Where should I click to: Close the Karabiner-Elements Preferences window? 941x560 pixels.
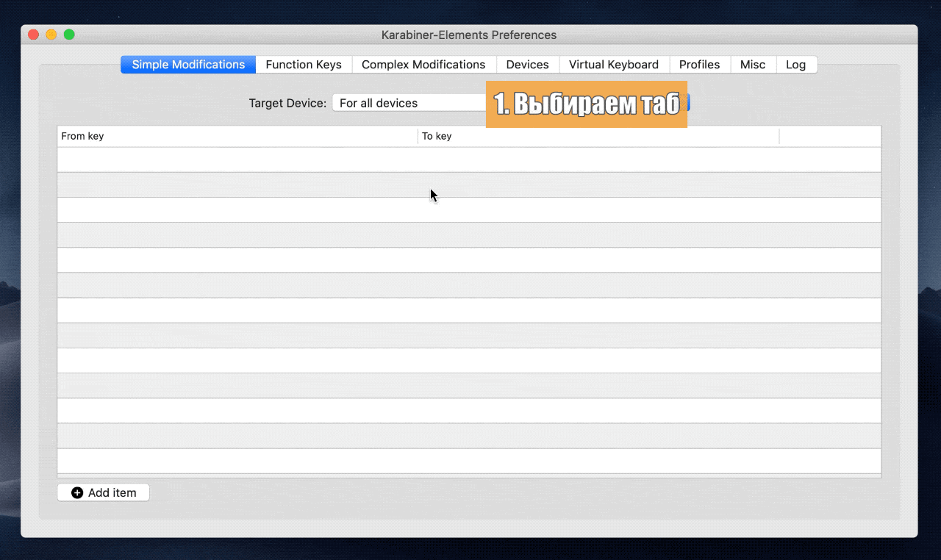tap(33, 35)
